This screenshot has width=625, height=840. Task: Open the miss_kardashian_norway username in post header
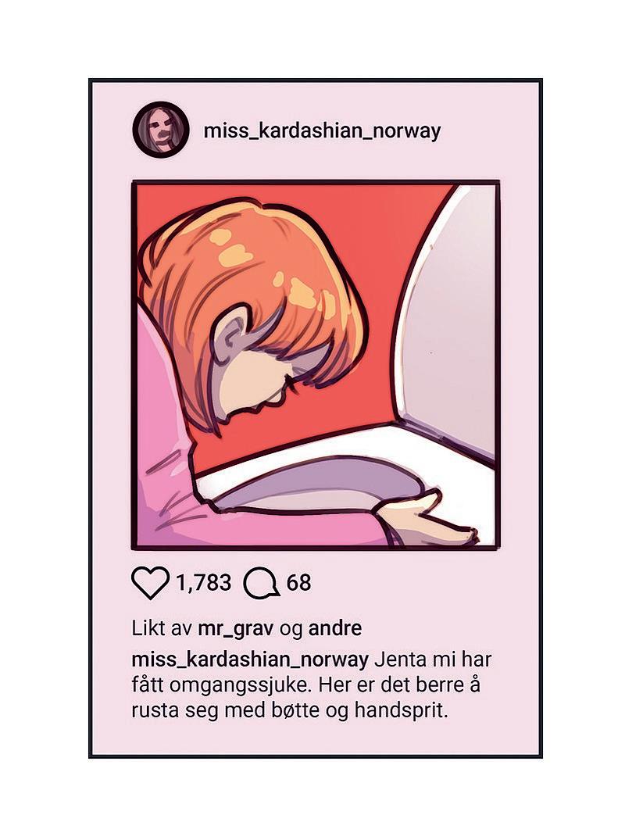click(322, 130)
